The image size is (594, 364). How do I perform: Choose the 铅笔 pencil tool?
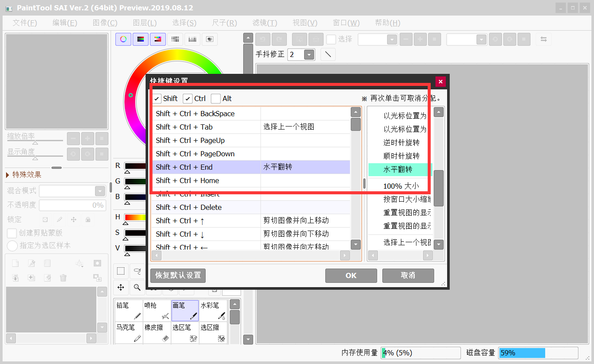click(129, 311)
